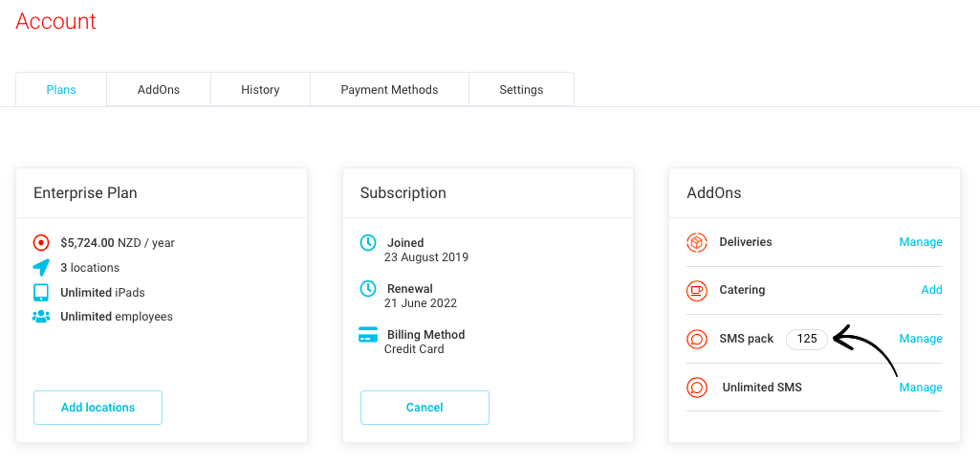Click the 3 locations text
980x466 pixels.
90,268
